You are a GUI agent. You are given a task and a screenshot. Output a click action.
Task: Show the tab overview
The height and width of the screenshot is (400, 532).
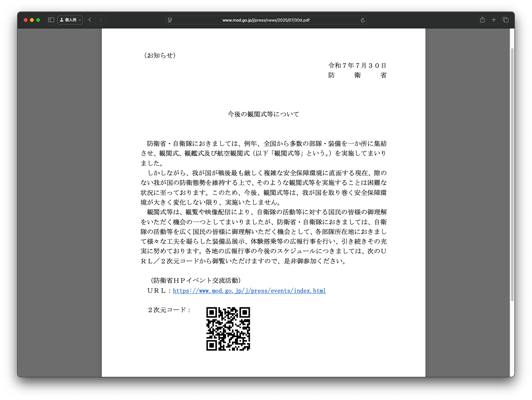[505, 20]
